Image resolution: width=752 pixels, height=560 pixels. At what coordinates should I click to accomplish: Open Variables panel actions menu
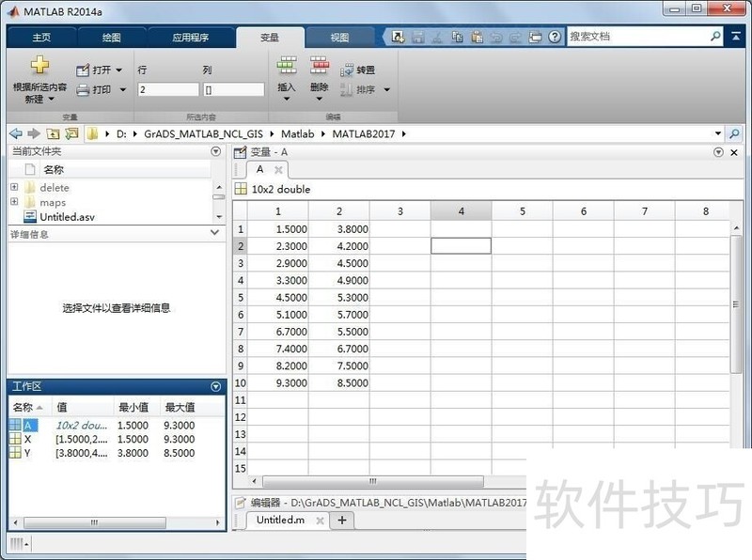click(x=718, y=152)
